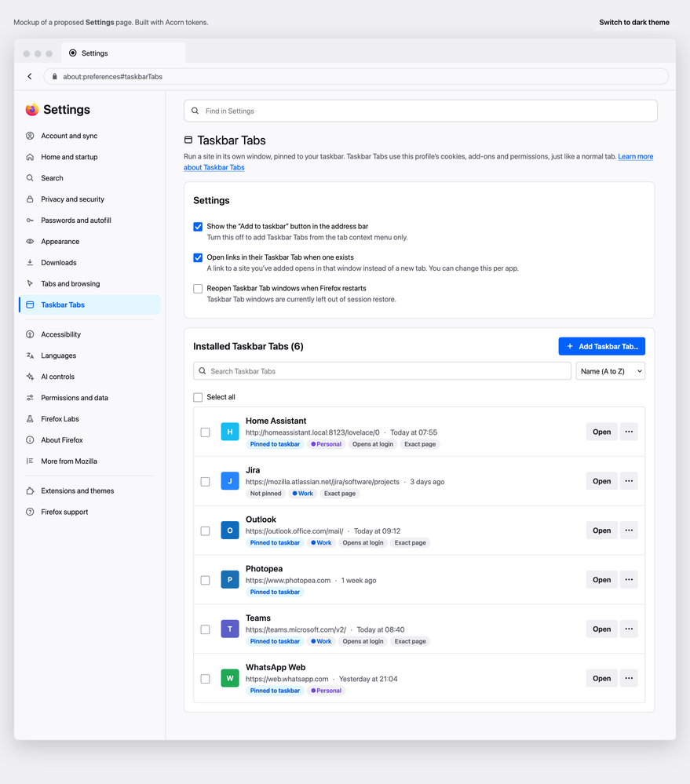Open Accessibility settings
690x784 pixels.
[90, 334]
